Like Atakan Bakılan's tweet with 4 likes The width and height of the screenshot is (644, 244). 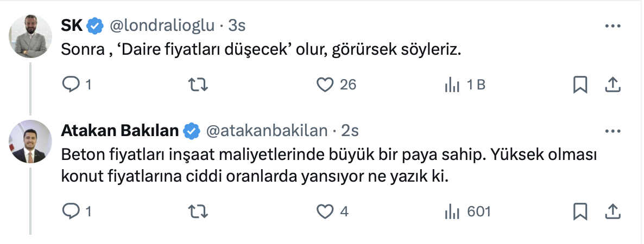325,211
